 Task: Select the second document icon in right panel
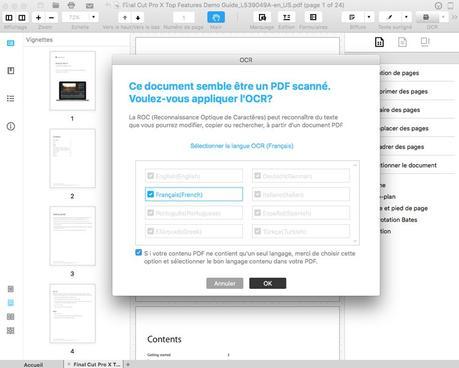[x=402, y=42]
